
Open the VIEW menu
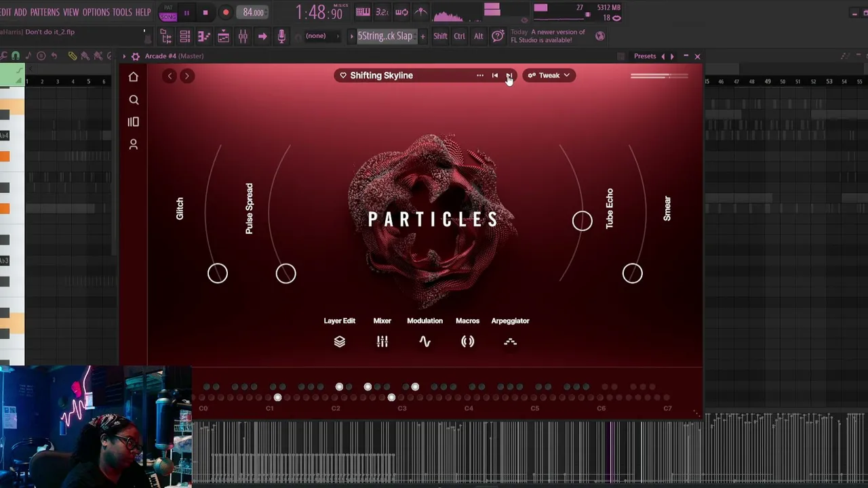click(x=71, y=12)
